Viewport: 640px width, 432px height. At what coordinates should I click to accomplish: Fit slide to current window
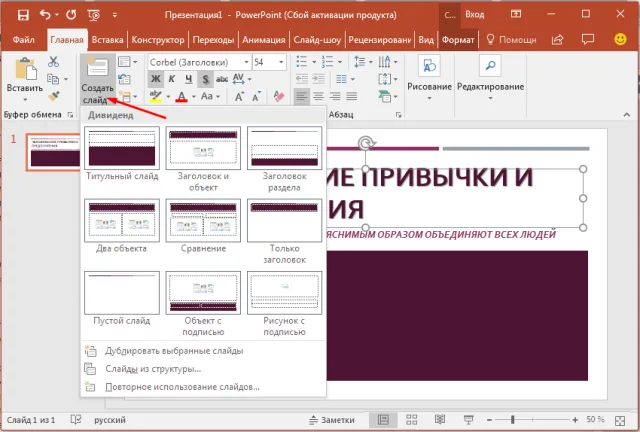pos(620,420)
